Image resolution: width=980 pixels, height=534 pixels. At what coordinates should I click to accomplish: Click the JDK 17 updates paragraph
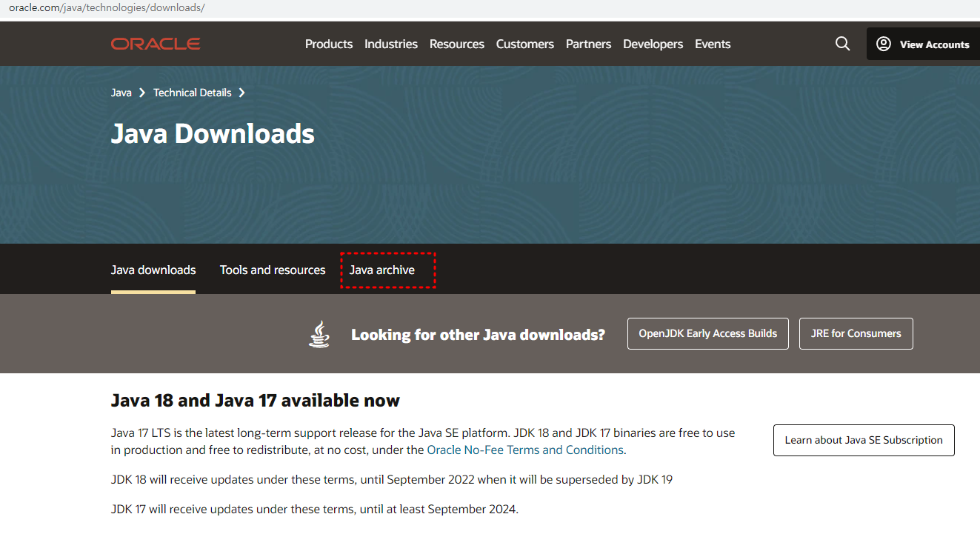pyautogui.click(x=315, y=509)
